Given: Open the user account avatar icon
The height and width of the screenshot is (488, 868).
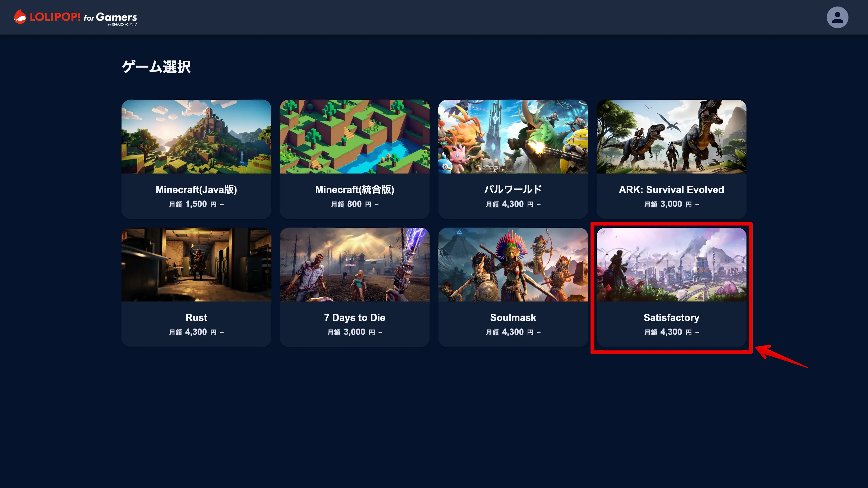Looking at the screenshot, I should [837, 17].
